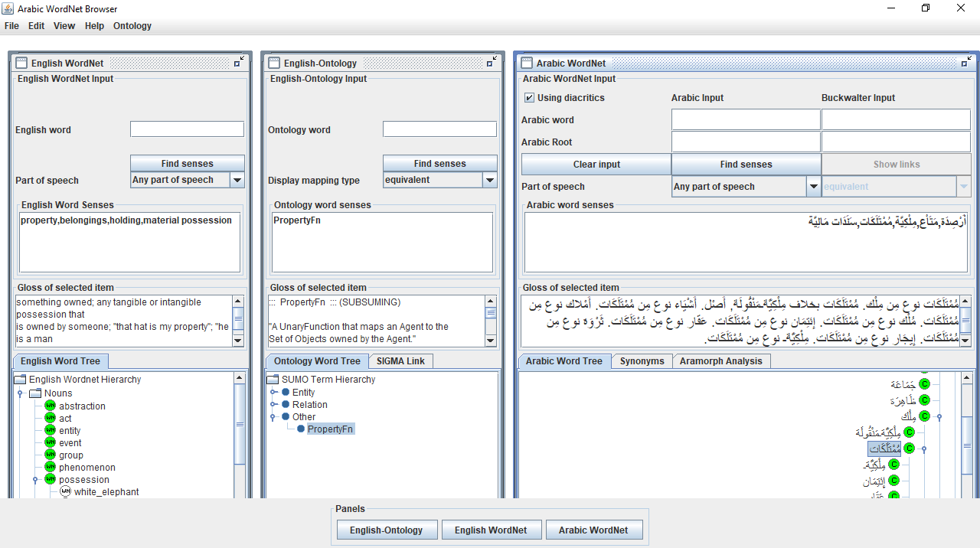Collapse the Other ontology node
The height and width of the screenshot is (548, 980).
(x=273, y=417)
